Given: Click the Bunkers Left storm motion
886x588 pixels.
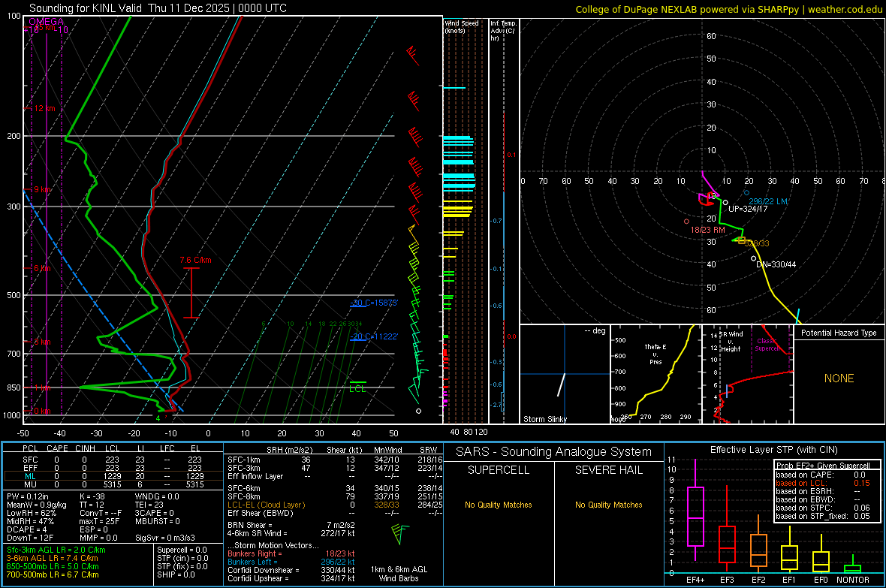Looking at the screenshot, I should 291,562.
